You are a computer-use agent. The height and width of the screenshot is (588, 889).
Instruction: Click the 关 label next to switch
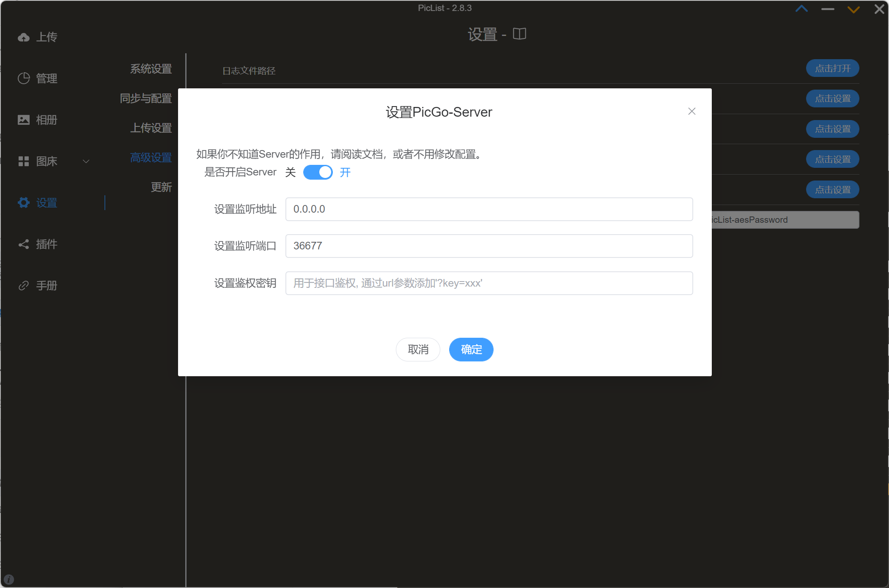[x=291, y=172]
